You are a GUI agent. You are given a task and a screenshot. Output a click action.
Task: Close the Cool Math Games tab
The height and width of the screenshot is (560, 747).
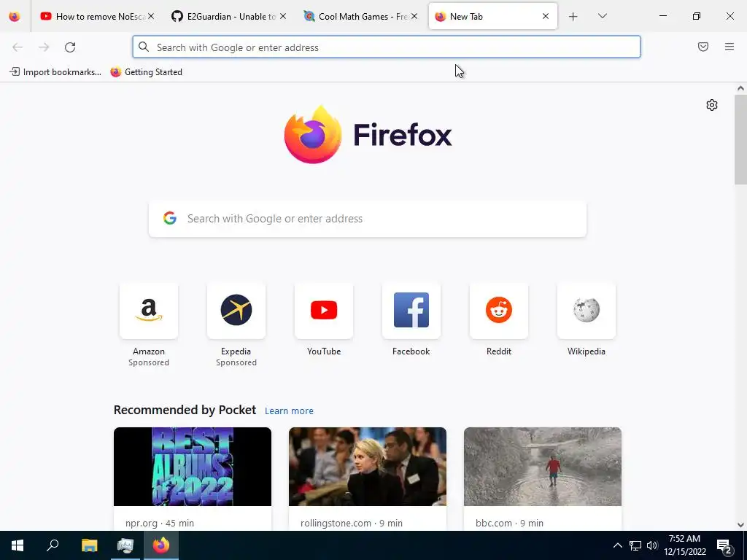[414, 16]
